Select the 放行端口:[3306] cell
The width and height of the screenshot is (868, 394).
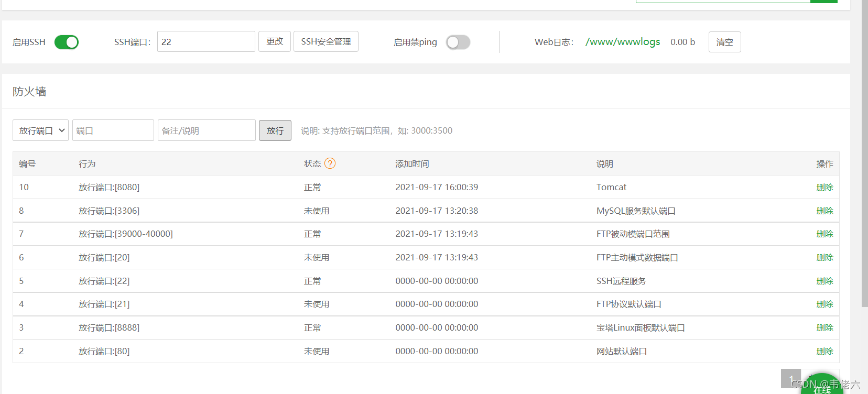coord(109,211)
